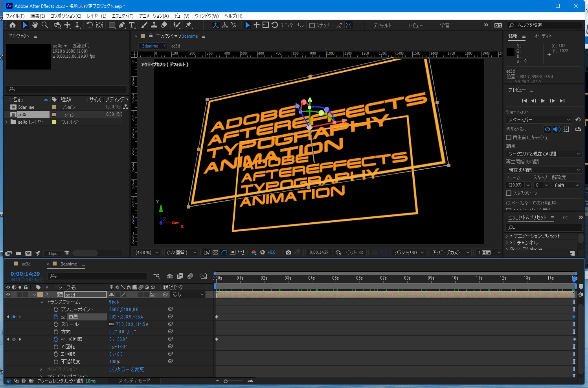The image size is (588, 388).
Task: Take a snapshot with the camera icon
Action: click(x=288, y=253)
